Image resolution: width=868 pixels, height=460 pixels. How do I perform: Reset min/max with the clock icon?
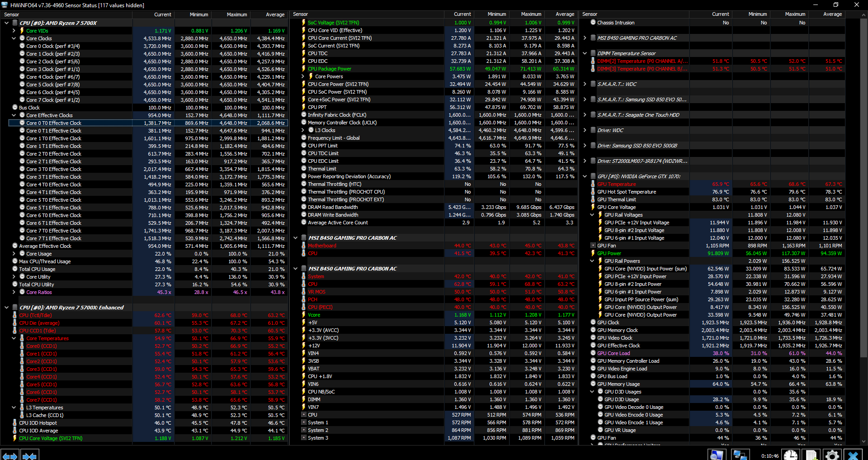point(791,455)
